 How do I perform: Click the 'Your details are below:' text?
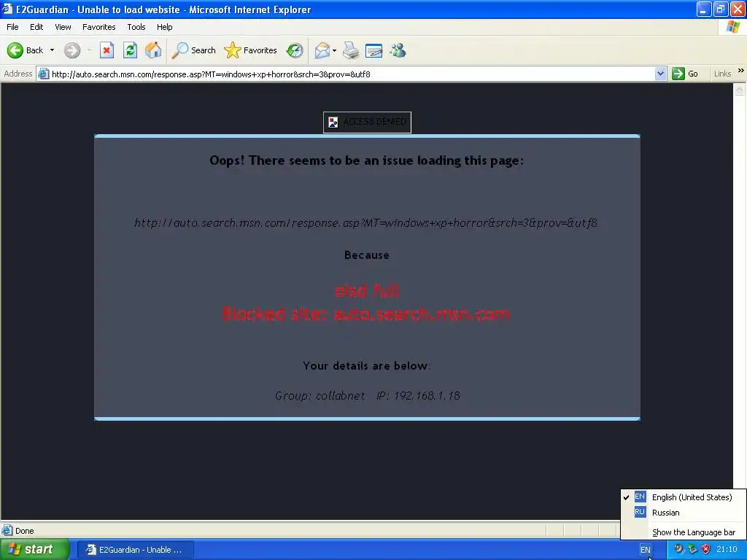pyautogui.click(x=367, y=366)
